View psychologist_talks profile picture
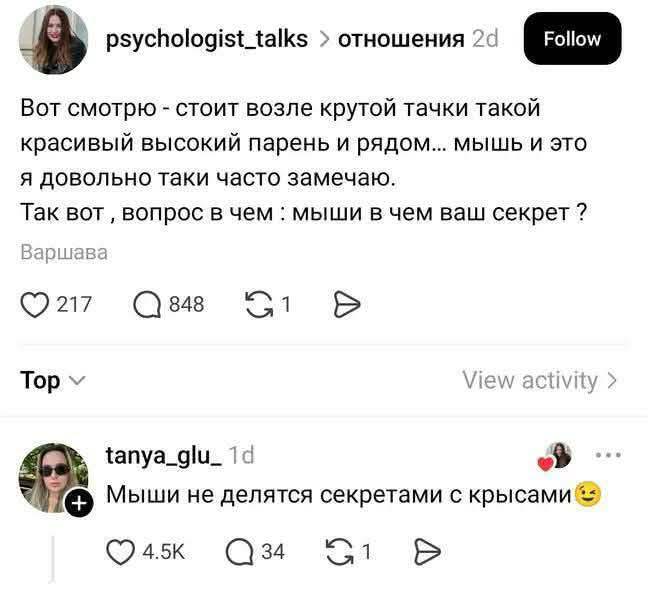Image resolution: width=648 pixels, height=592 pixels. [52, 40]
